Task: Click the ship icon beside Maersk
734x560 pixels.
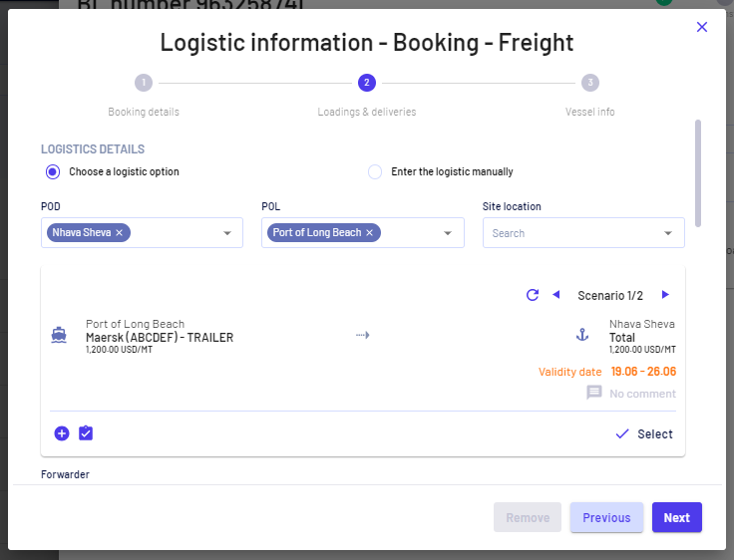Action: tap(59, 335)
